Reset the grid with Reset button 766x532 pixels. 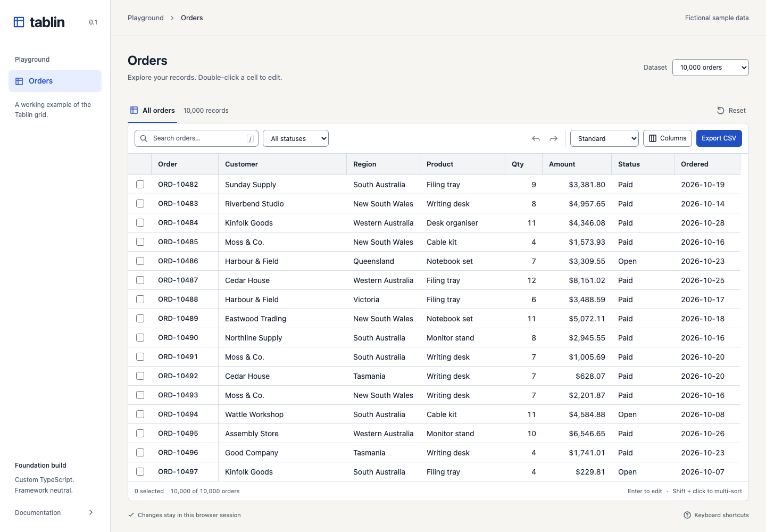731,111
